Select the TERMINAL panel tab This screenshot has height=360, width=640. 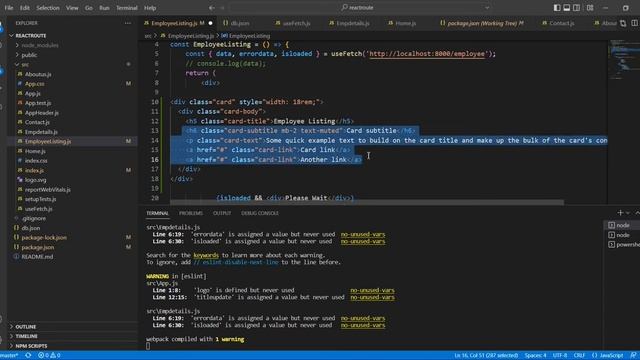tap(157, 213)
